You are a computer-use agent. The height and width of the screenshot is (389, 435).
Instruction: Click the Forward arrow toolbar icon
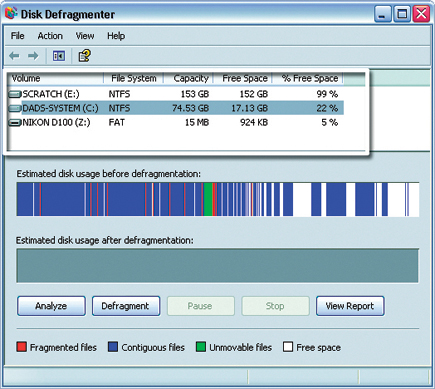pyautogui.click(x=33, y=56)
